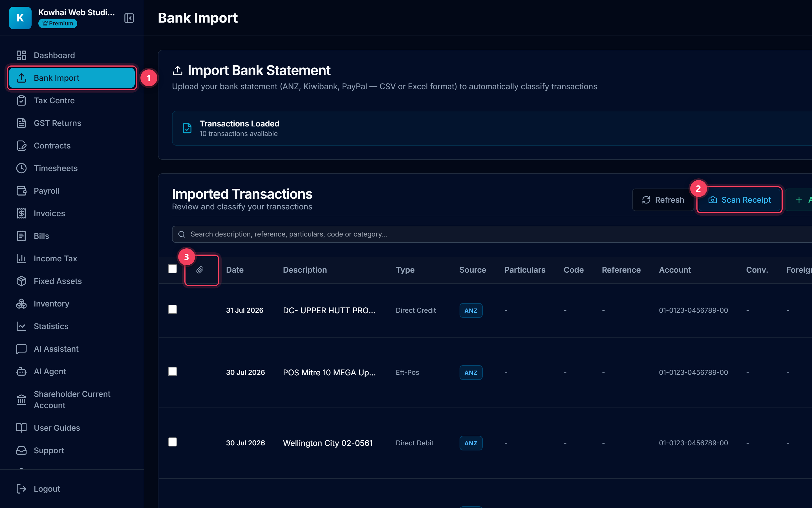Click the Premium badge
Viewport: 812px width, 508px height.
(58, 23)
